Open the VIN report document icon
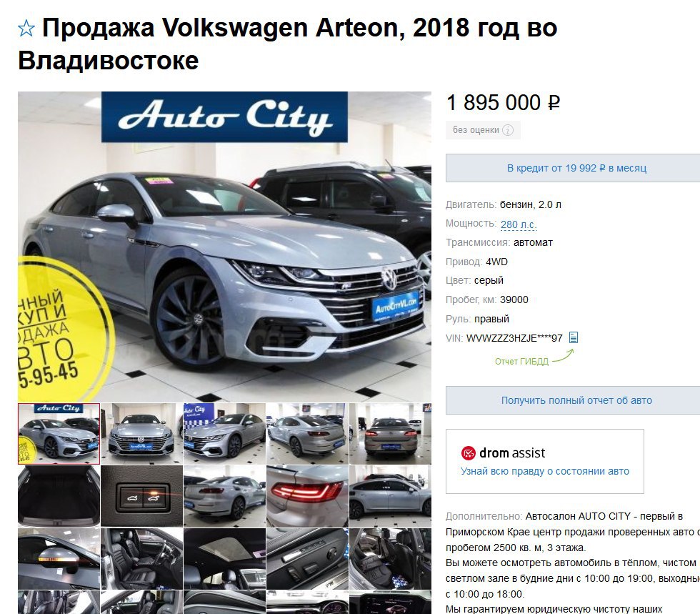700x614 pixels. [574, 337]
